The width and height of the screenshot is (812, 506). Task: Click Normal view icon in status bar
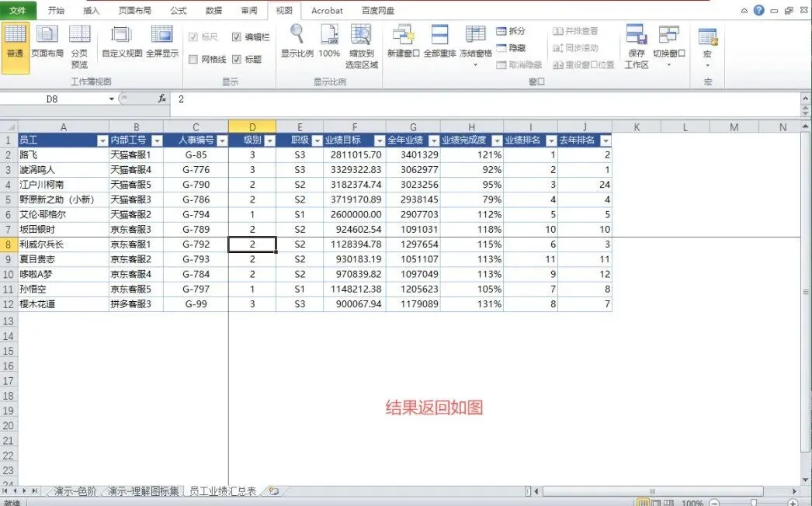(x=643, y=502)
